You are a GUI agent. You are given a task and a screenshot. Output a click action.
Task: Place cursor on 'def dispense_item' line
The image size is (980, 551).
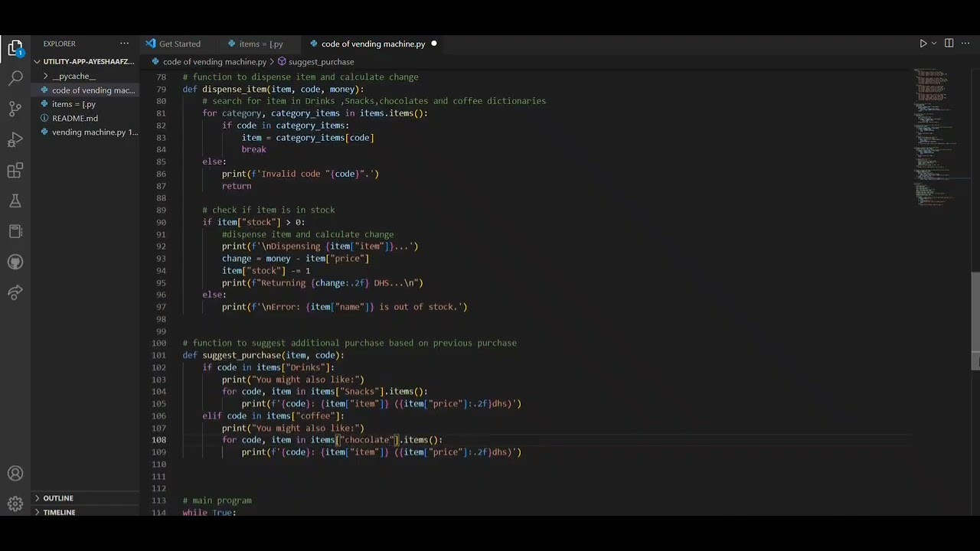click(x=273, y=89)
